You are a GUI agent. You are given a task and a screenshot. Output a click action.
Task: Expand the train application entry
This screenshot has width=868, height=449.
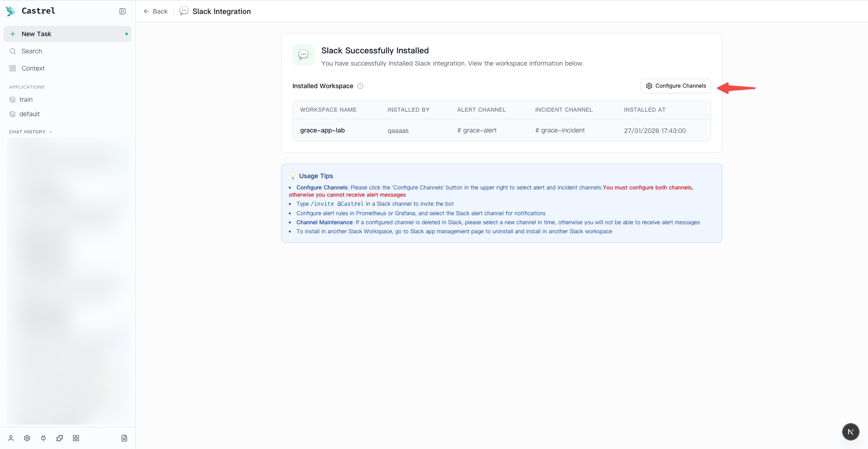pyautogui.click(x=27, y=99)
